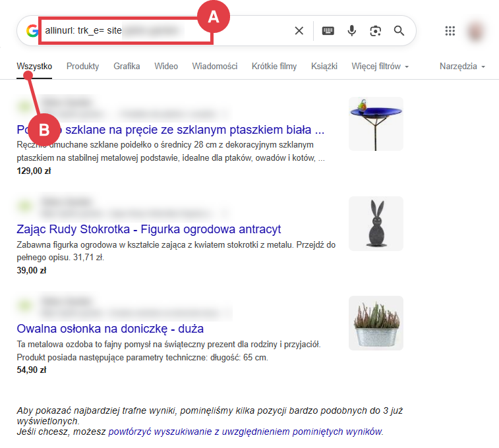Viewport: 499px width, 448px height.
Task: Expand the Więcej filtrów dropdown
Action: pos(380,67)
